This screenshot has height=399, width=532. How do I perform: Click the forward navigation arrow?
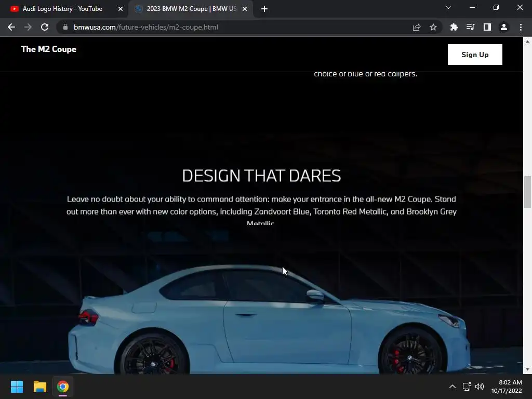pyautogui.click(x=28, y=27)
